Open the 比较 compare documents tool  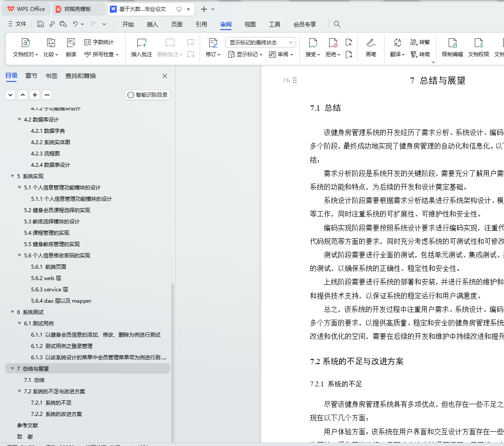[x=51, y=47]
